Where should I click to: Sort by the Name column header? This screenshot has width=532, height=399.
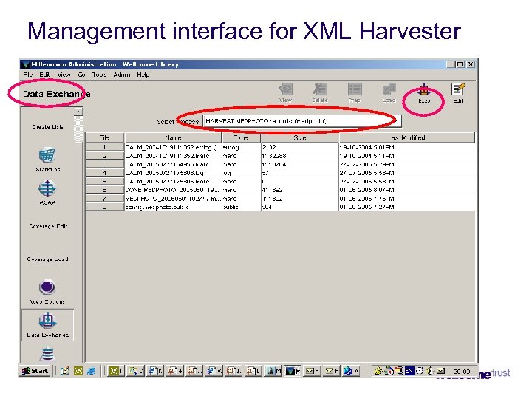[x=173, y=137]
